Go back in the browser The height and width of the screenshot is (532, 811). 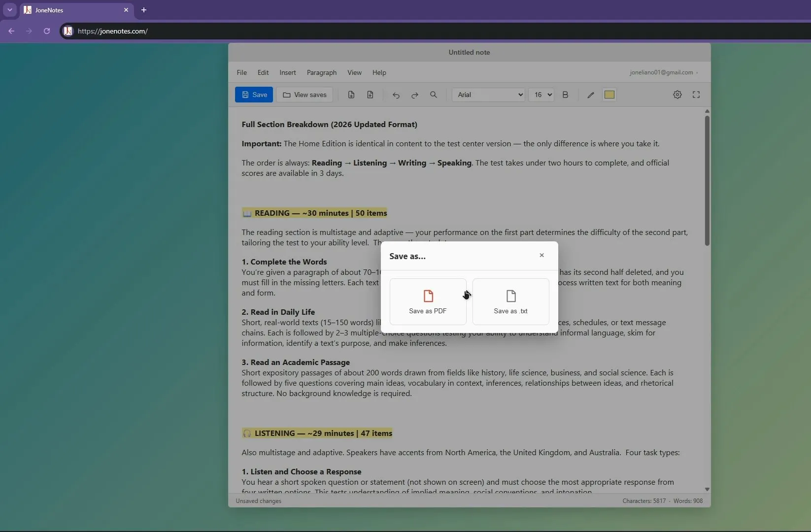pyautogui.click(x=11, y=31)
